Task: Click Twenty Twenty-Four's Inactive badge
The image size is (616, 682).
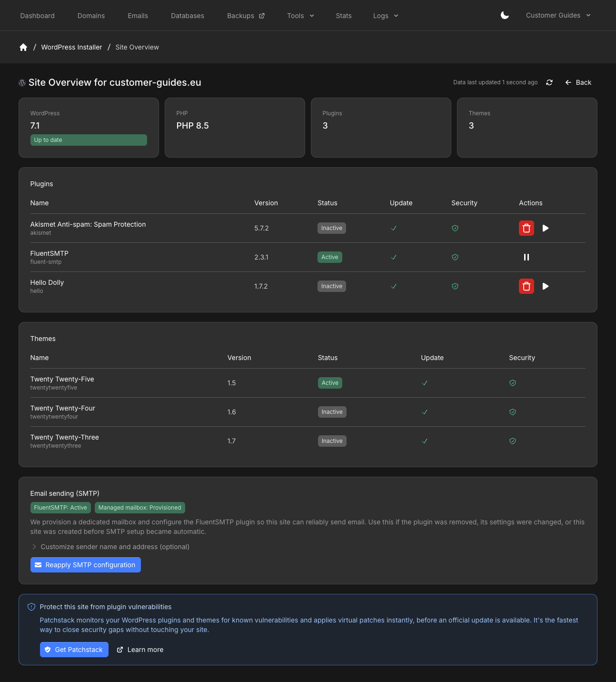Action: (332, 412)
